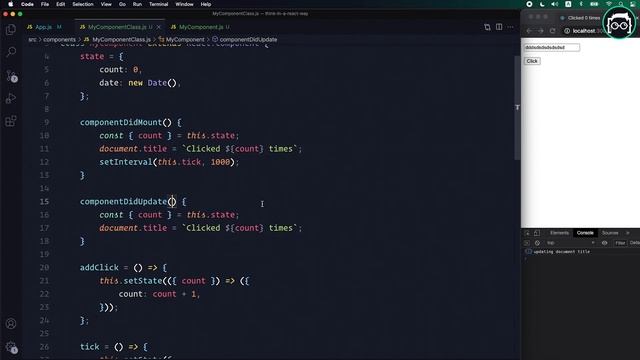The image size is (640, 360).
Task: Click the 'date: new Date(),' code line
Action: point(140,83)
